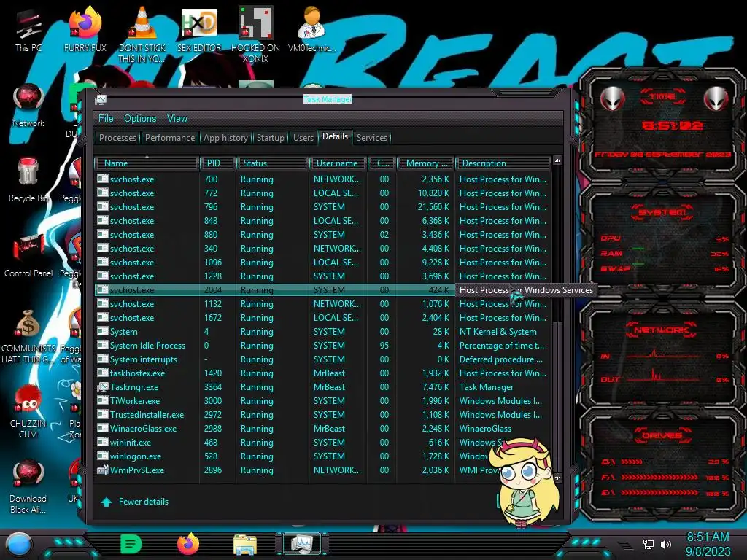
Task: Open the Options menu
Action: click(140, 119)
